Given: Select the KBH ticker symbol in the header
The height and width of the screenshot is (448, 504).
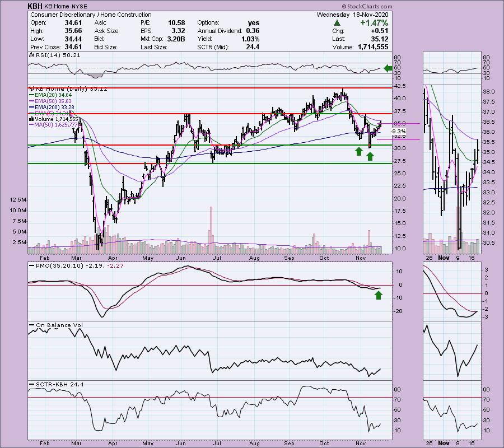Looking at the screenshot, I should tap(35, 6).
